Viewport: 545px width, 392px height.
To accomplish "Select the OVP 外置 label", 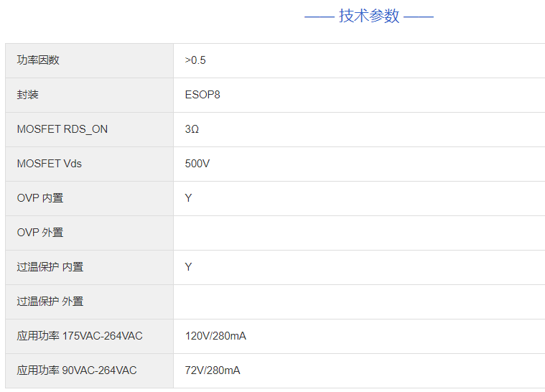I will (x=40, y=233).
